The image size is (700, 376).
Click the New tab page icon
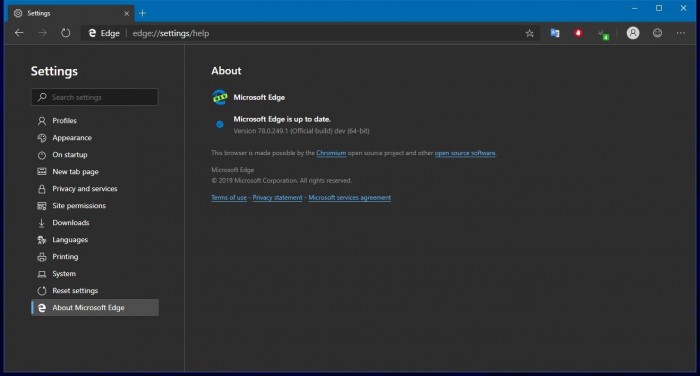coord(42,171)
